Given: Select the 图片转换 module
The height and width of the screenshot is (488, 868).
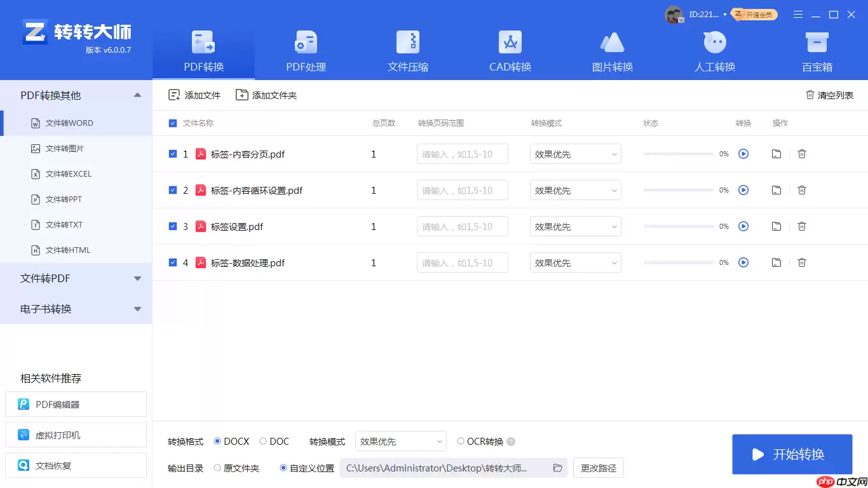Looking at the screenshot, I should [x=612, y=51].
